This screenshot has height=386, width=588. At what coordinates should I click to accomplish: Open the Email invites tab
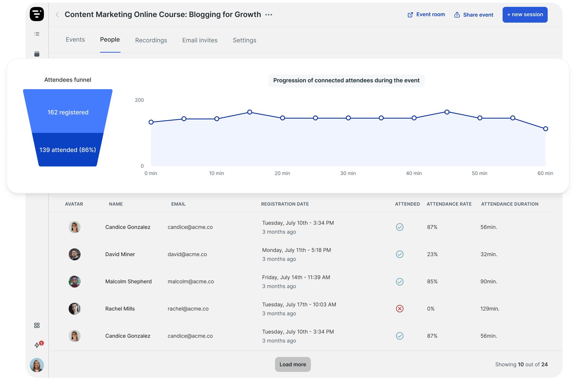point(200,40)
